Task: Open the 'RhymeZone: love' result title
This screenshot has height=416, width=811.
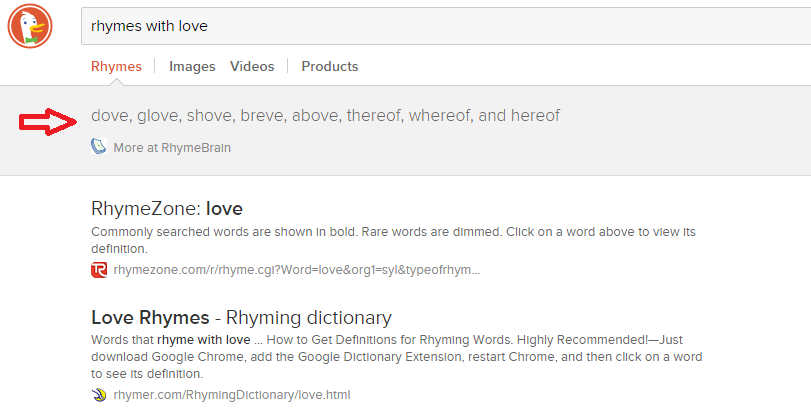Action: [167, 209]
